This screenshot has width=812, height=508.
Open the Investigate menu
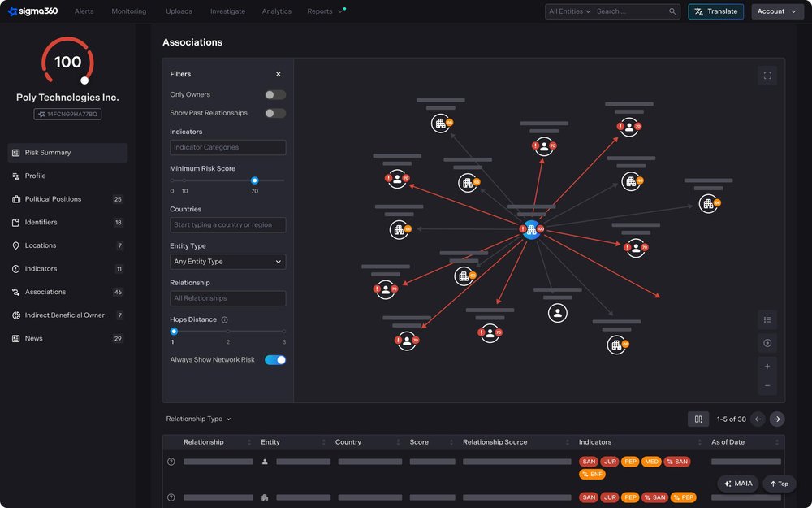(227, 11)
